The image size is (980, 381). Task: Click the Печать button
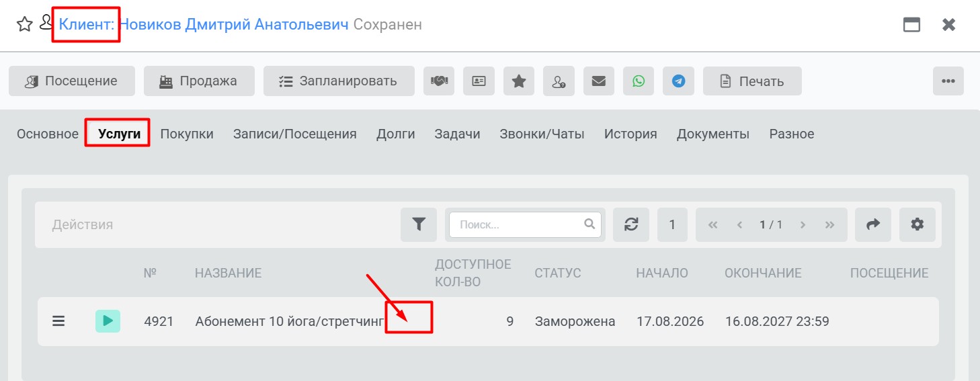tap(752, 81)
